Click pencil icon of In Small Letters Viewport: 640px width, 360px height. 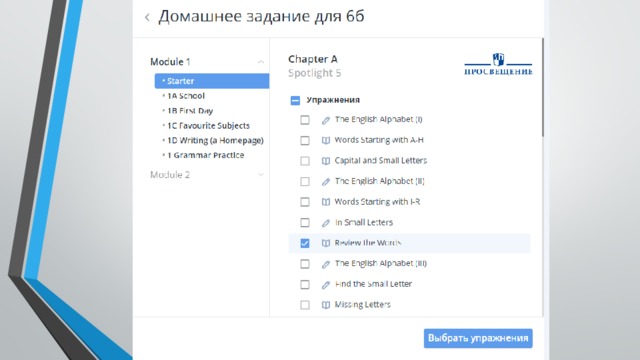pos(325,223)
